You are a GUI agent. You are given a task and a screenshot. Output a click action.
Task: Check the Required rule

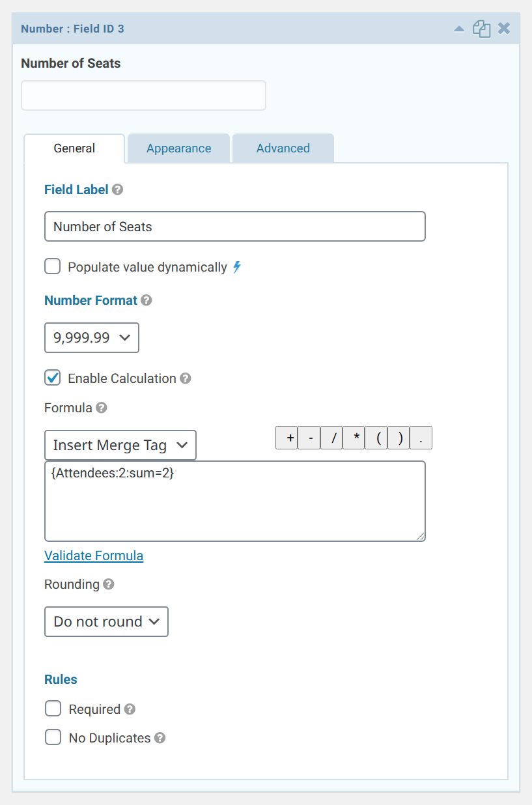pos(53,708)
